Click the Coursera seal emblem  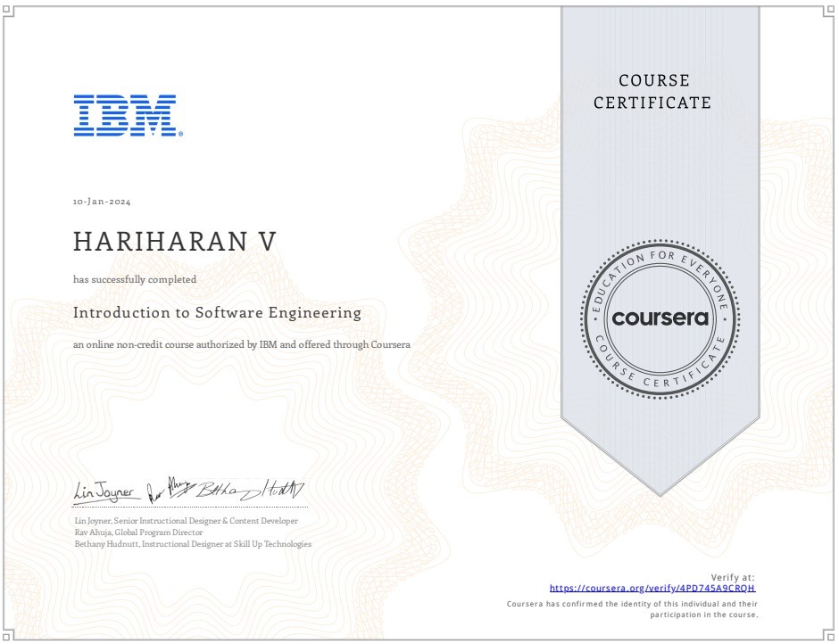660,318
